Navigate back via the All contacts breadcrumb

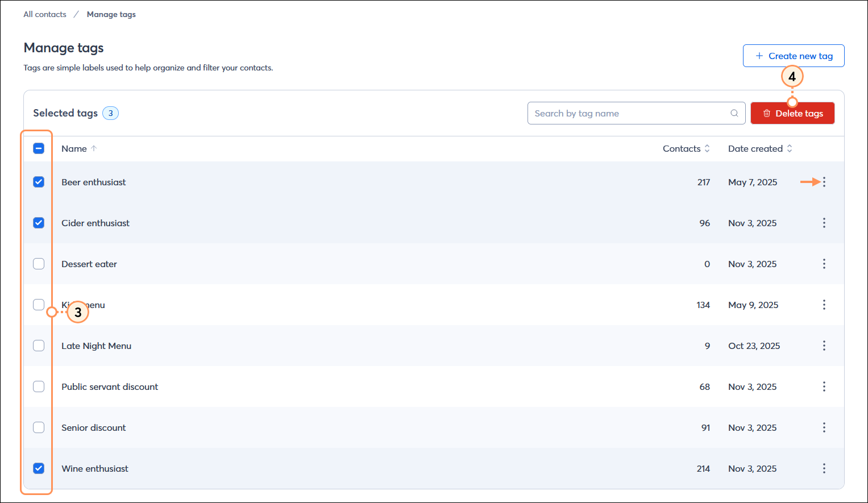click(44, 14)
